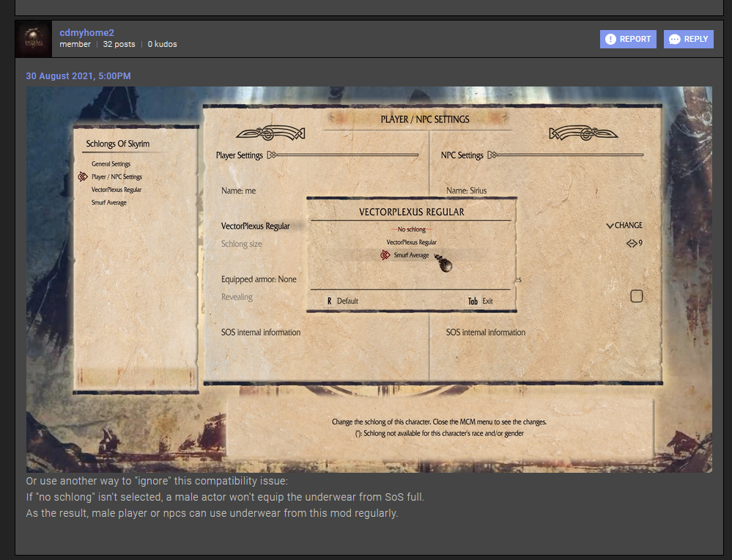Choose VectorPlexus Regular in popup list
Screen dimensions: 732x560
coord(411,243)
